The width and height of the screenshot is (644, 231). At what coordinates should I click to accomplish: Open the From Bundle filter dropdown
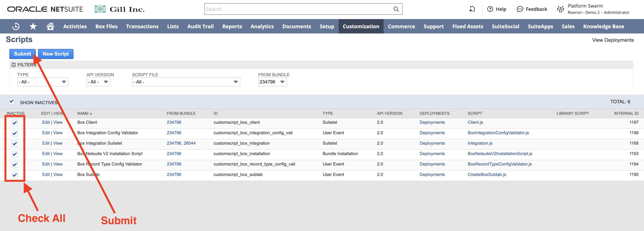coord(272,82)
